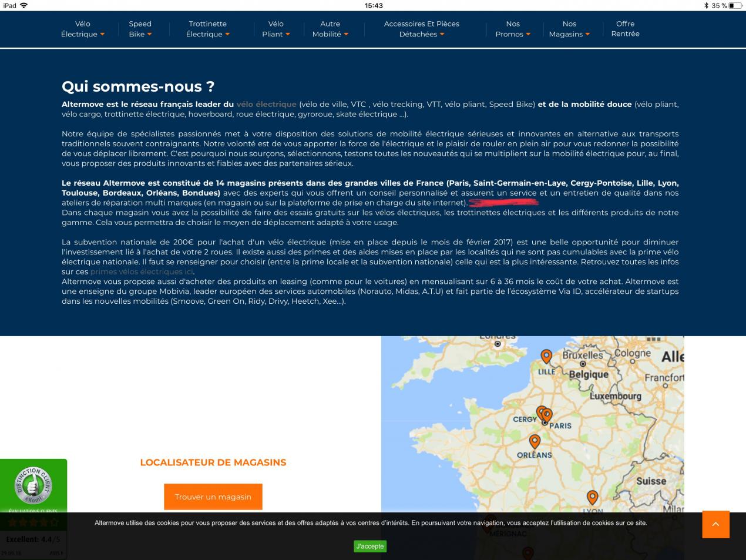Click the Luxembourg label on map
The width and height of the screenshot is (746, 560).
[x=616, y=396]
